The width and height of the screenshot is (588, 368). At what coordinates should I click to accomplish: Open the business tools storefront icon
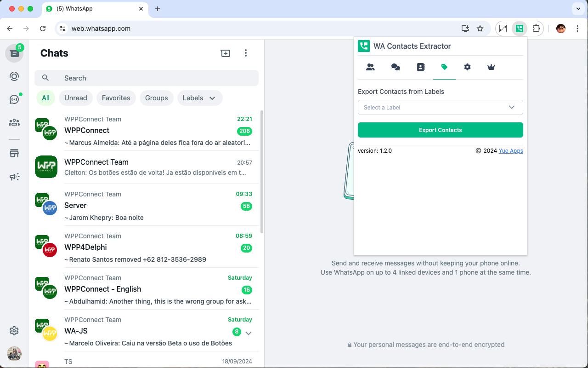(x=14, y=154)
